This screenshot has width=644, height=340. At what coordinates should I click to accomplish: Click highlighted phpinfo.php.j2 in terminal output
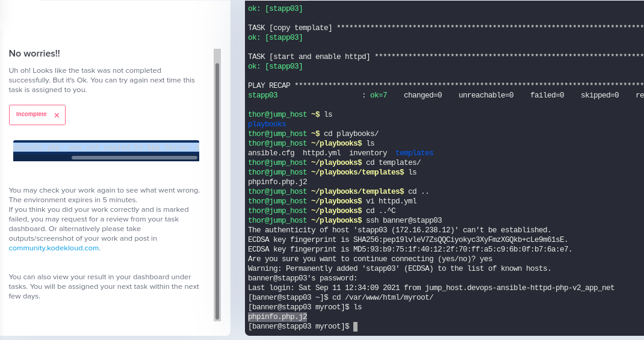277,317
